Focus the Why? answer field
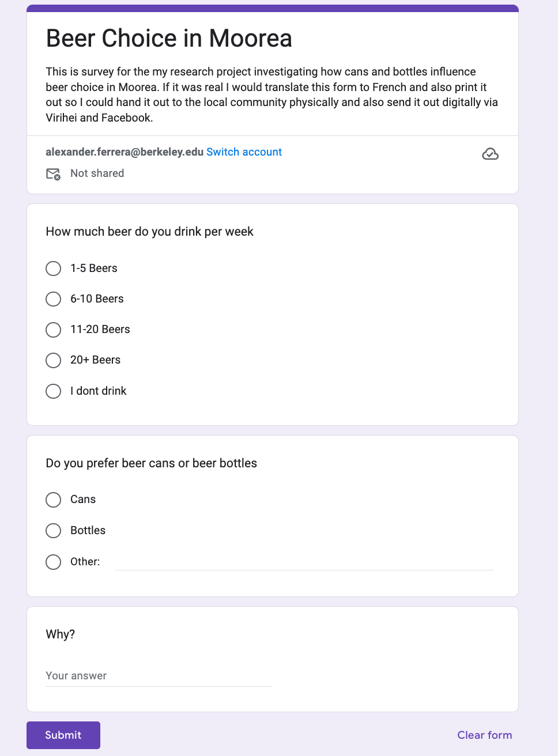The image size is (558, 756). 159,676
